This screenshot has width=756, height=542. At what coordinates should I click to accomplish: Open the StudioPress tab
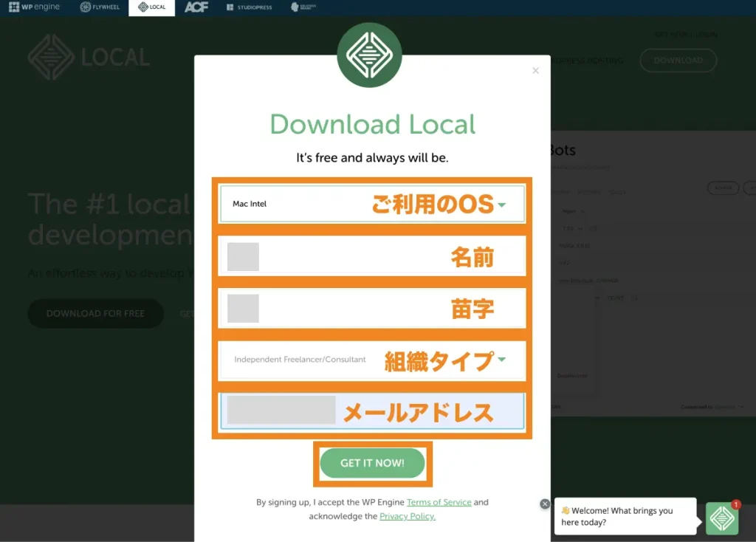pyautogui.click(x=250, y=7)
